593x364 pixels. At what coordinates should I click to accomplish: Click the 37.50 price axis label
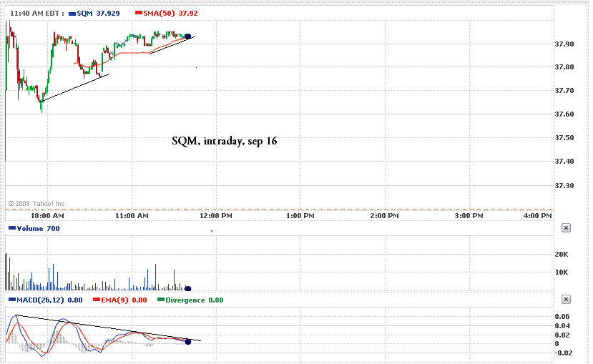coord(564,138)
